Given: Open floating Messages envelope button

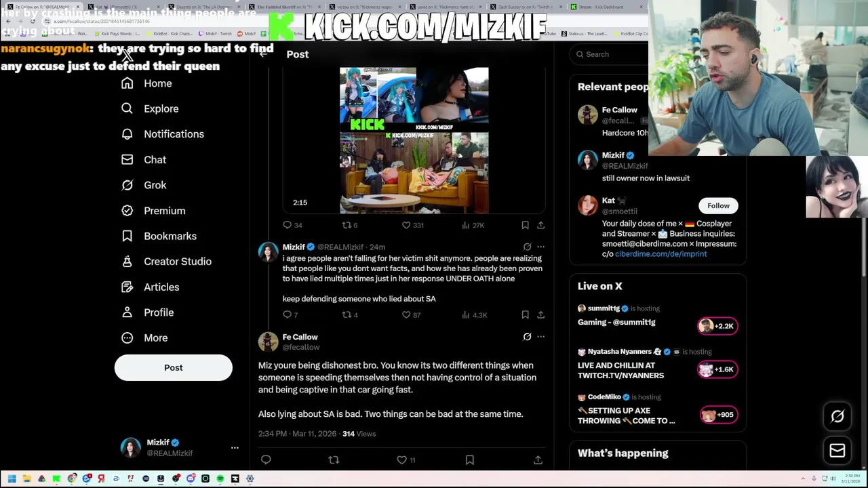Looking at the screenshot, I should point(837,451).
